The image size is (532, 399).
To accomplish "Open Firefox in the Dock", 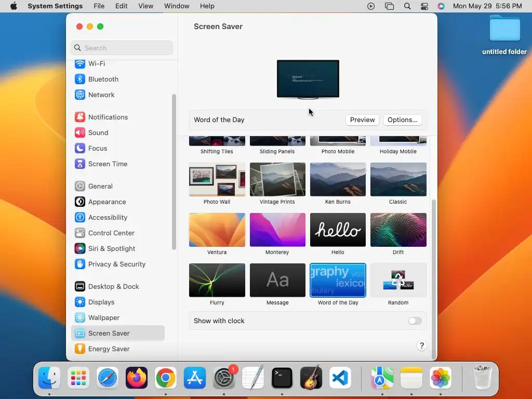I will click(137, 378).
